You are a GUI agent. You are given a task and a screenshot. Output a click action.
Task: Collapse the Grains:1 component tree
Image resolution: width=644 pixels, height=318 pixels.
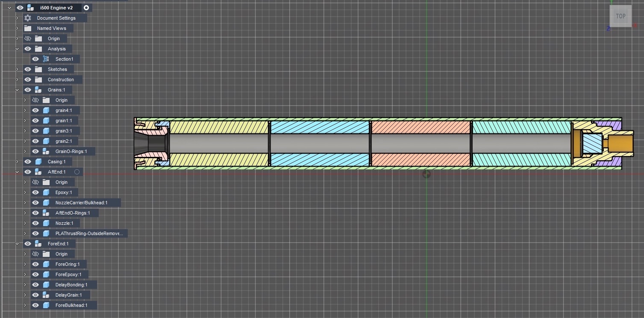click(17, 90)
